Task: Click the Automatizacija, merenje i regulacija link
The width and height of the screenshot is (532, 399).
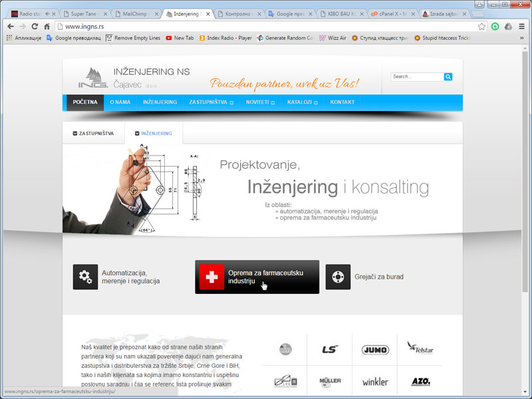Action: click(130, 277)
